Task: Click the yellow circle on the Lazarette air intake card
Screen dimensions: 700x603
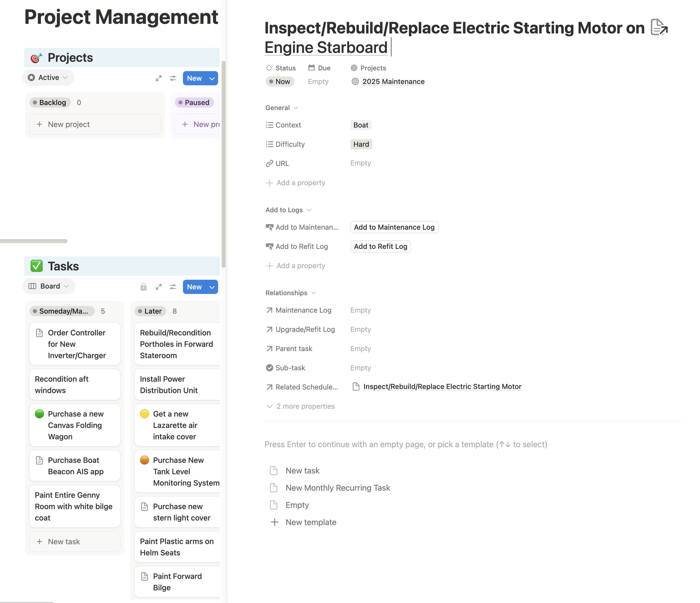Action: coord(144,414)
